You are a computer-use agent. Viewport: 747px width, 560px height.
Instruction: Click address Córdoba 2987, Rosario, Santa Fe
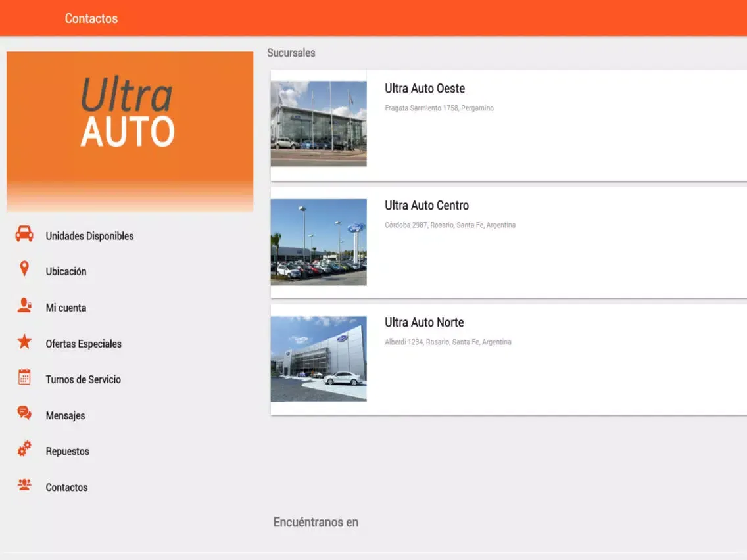coord(450,225)
